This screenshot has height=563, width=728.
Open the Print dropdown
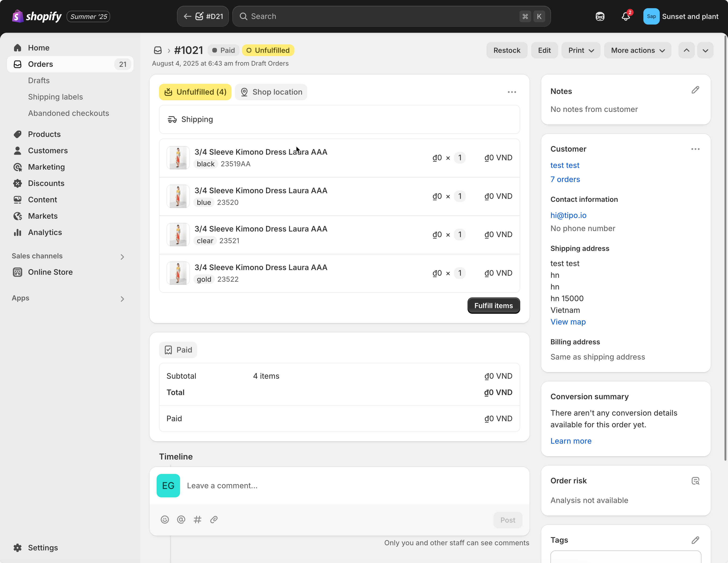581,50
